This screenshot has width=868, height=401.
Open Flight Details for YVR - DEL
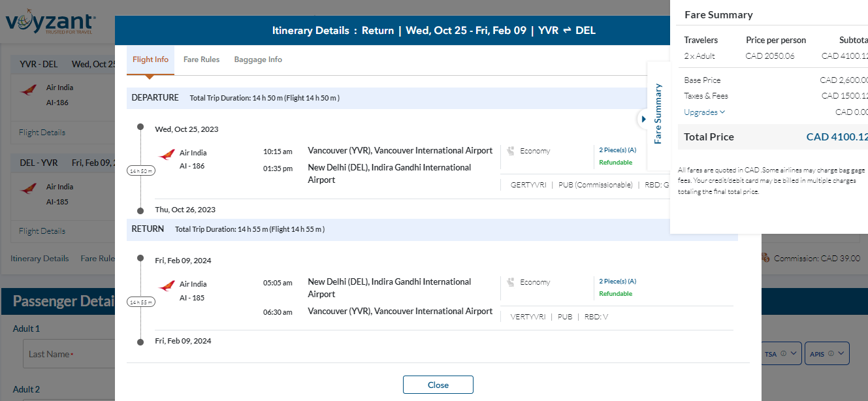click(x=42, y=133)
